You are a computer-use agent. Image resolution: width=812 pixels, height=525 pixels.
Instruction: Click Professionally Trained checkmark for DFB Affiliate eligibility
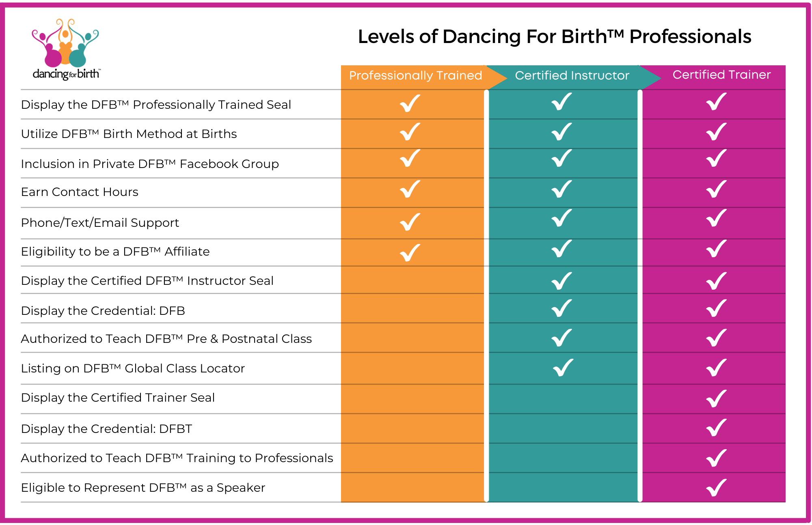point(410,253)
